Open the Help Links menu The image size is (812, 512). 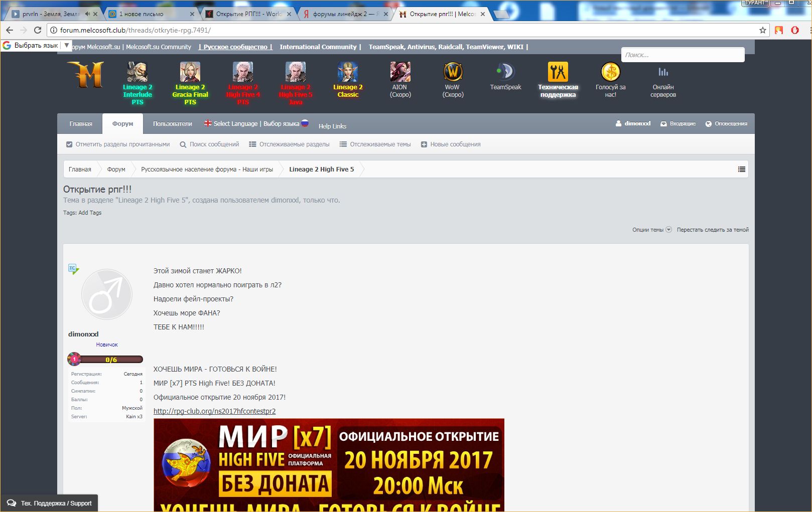[332, 126]
